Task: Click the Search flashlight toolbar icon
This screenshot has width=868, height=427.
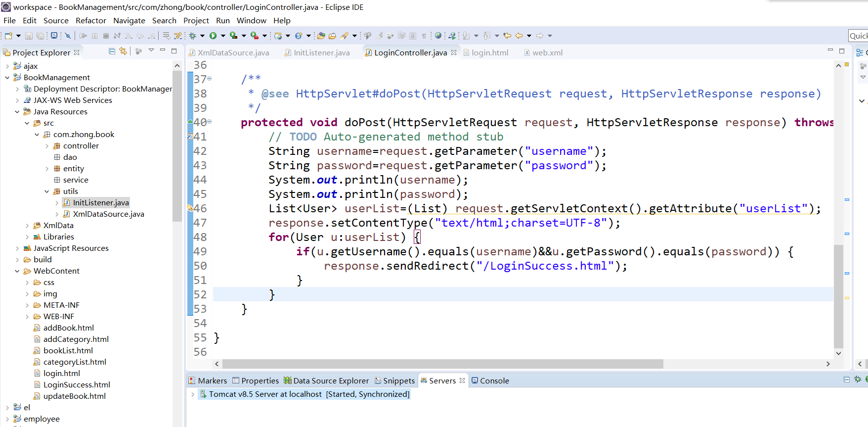Action: click(345, 36)
